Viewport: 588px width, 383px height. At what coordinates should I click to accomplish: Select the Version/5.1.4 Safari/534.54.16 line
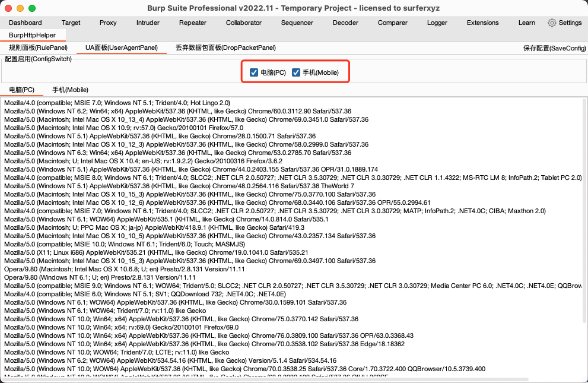170,360
